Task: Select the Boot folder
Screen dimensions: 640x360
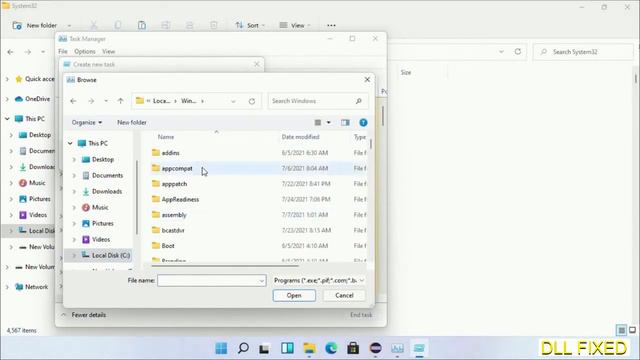Action: pyautogui.click(x=168, y=246)
